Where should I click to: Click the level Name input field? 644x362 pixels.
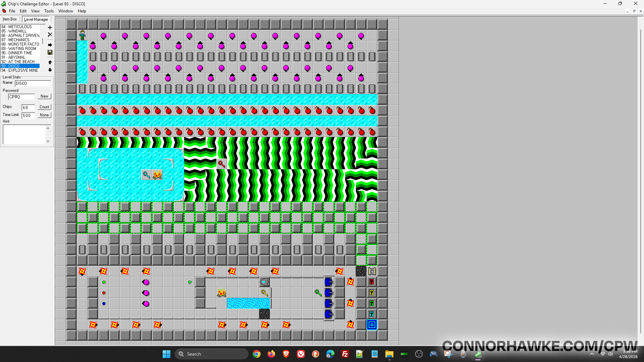(33, 83)
